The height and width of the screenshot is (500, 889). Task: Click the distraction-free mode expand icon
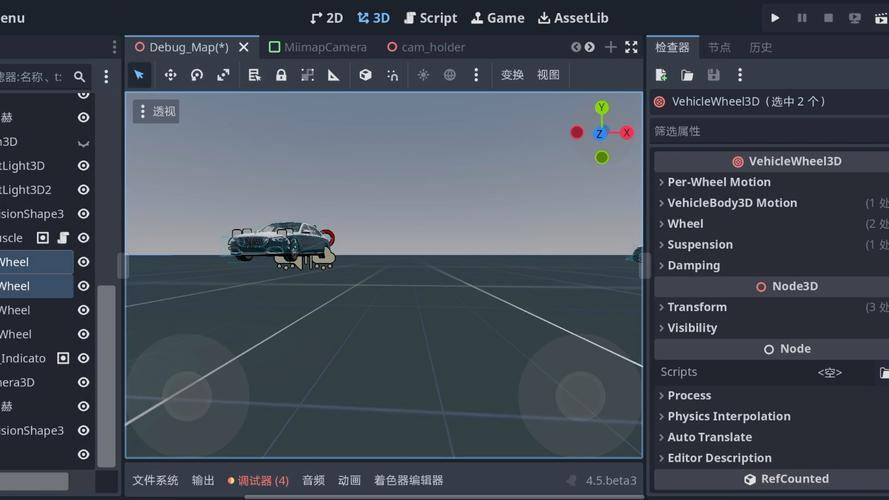coord(631,47)
